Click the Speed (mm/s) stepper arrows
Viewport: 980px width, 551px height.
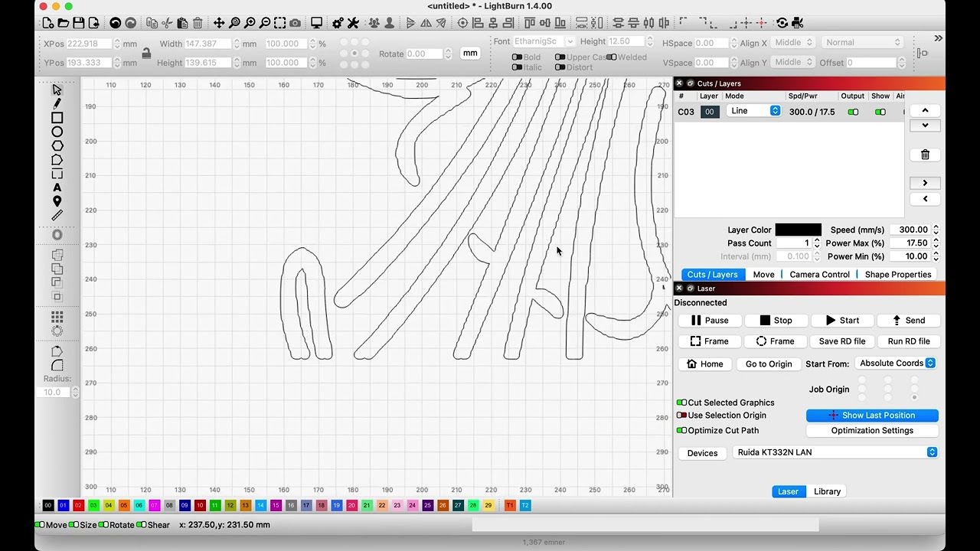pos(936,230)
